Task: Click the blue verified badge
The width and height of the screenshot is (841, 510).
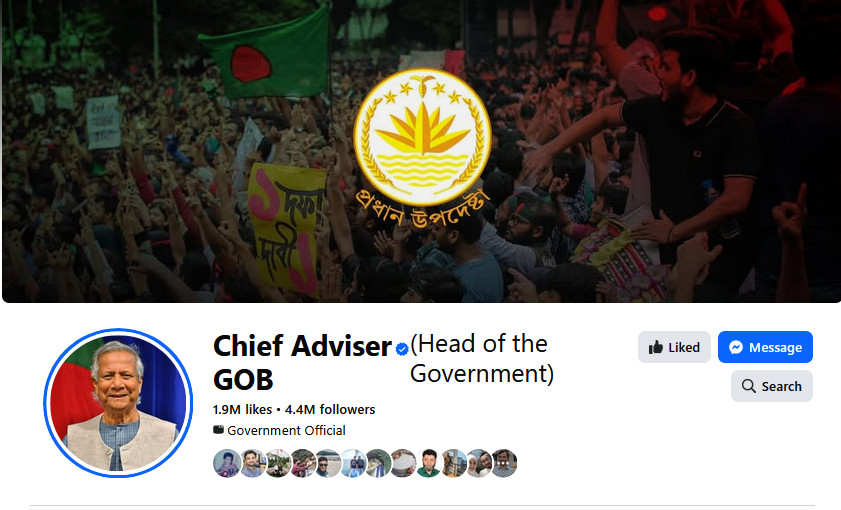Action: 402,349
